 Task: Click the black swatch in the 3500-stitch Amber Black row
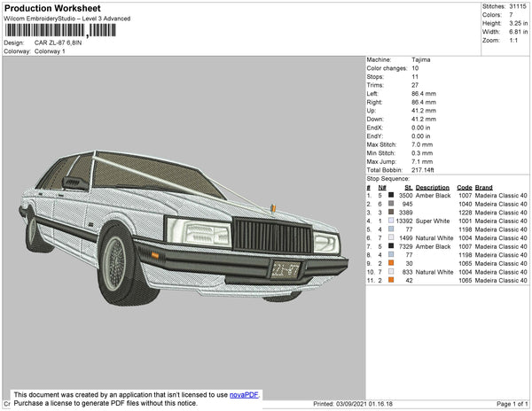pos(391,195)
